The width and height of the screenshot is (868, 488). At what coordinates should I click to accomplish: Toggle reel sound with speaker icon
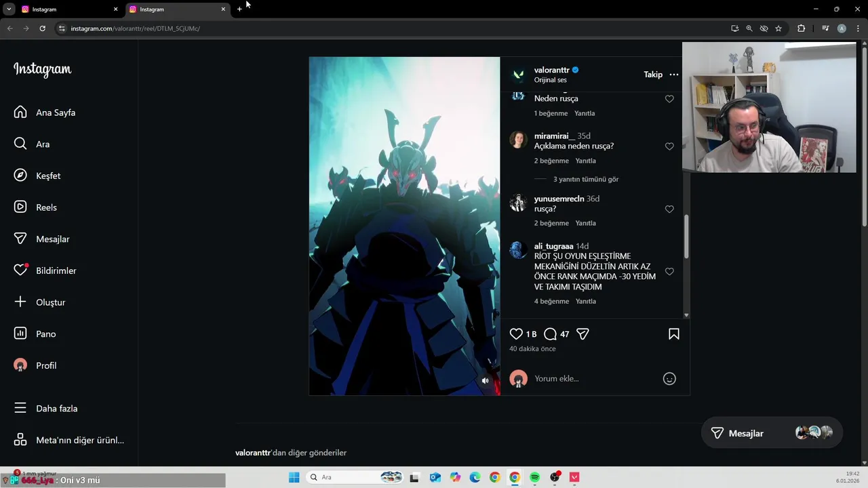(x=485, y=381)
